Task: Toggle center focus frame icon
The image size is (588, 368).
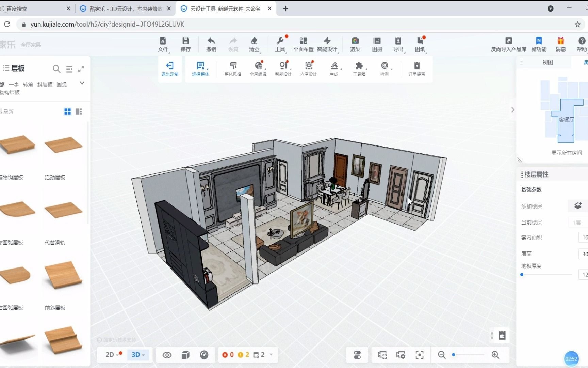Action: click(420, 355)
